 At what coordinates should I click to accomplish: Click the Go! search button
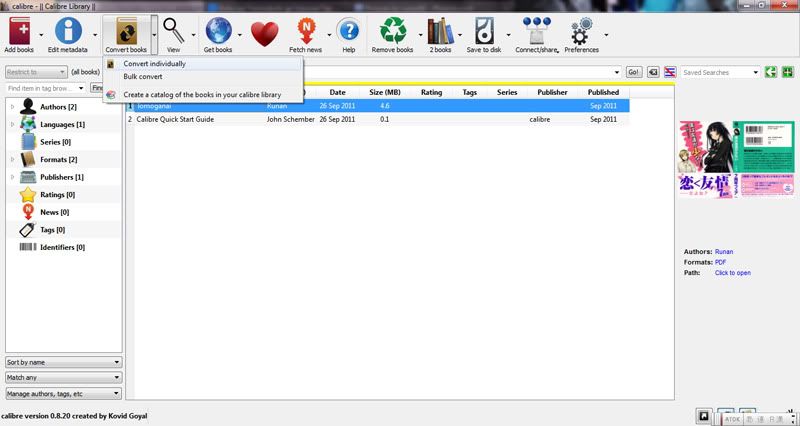634,72
